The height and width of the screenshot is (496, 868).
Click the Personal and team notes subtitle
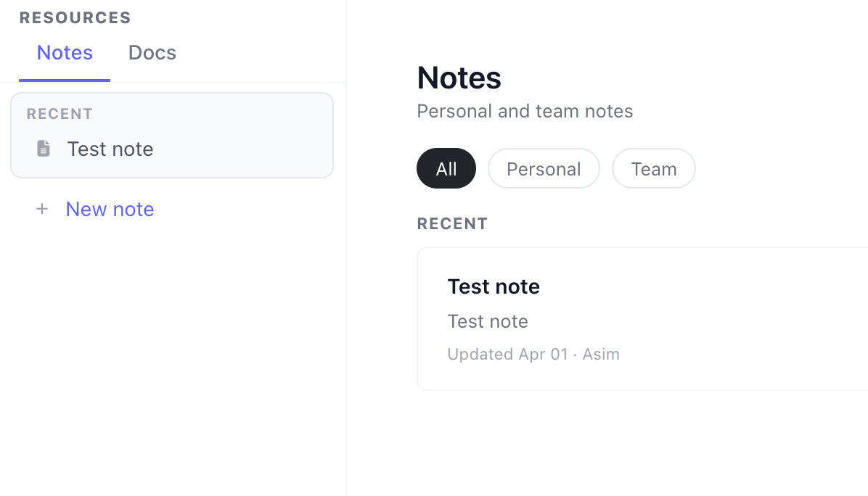click(525, 111)
